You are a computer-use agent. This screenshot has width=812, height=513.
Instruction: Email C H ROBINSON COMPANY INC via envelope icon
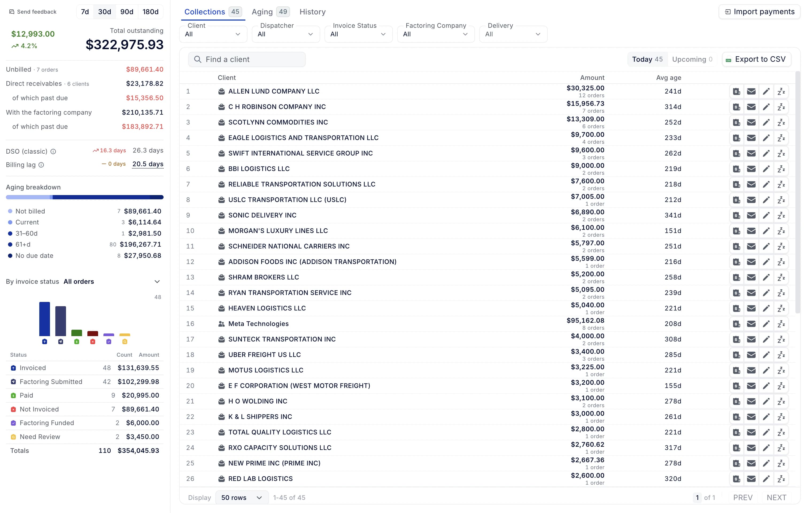click(x=751, y=107)
